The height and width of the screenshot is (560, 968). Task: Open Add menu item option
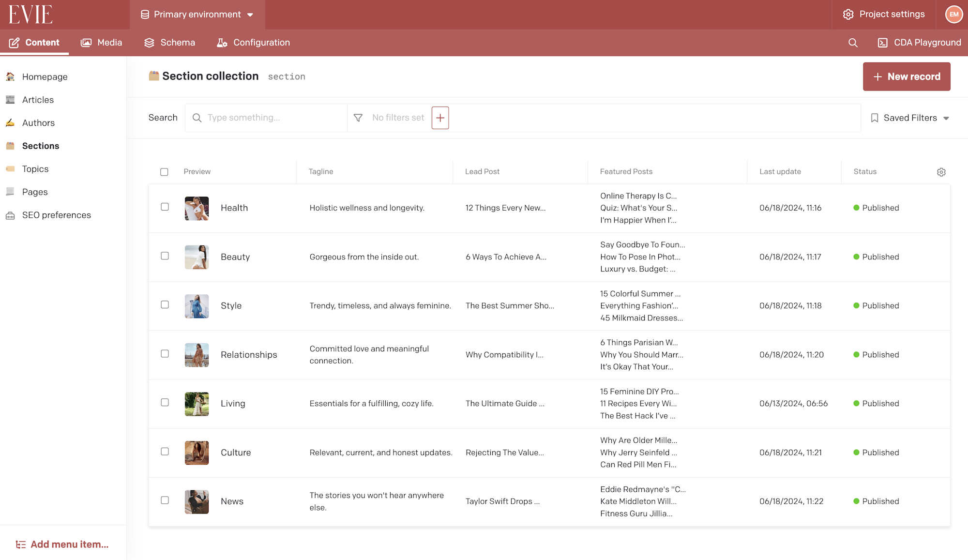click(x=62, y=545)
